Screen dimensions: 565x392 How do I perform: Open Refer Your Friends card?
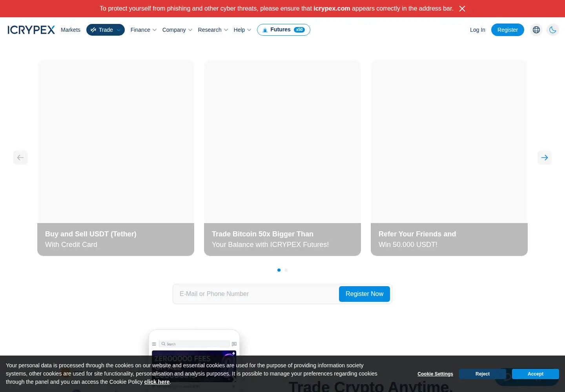449,158
